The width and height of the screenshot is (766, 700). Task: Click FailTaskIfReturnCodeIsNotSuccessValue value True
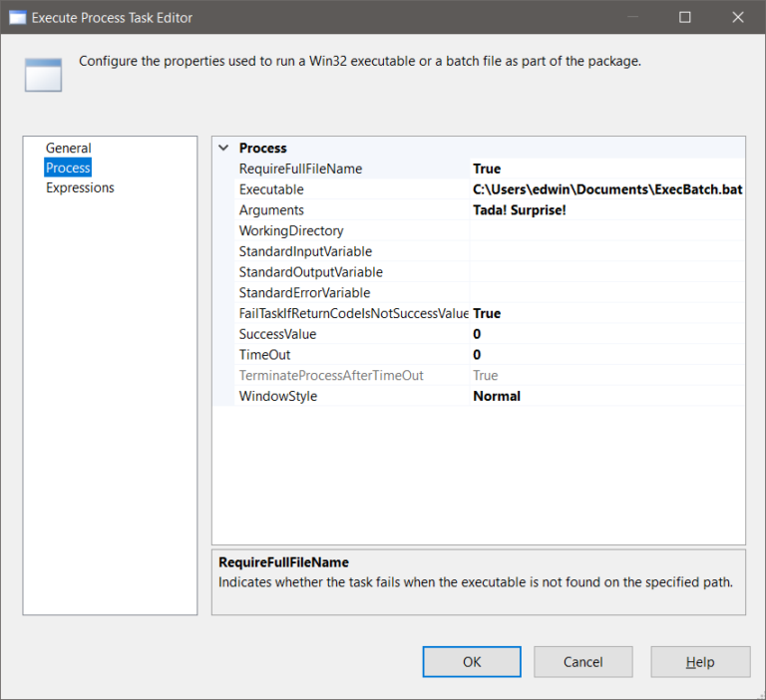[x=607, y=313]
